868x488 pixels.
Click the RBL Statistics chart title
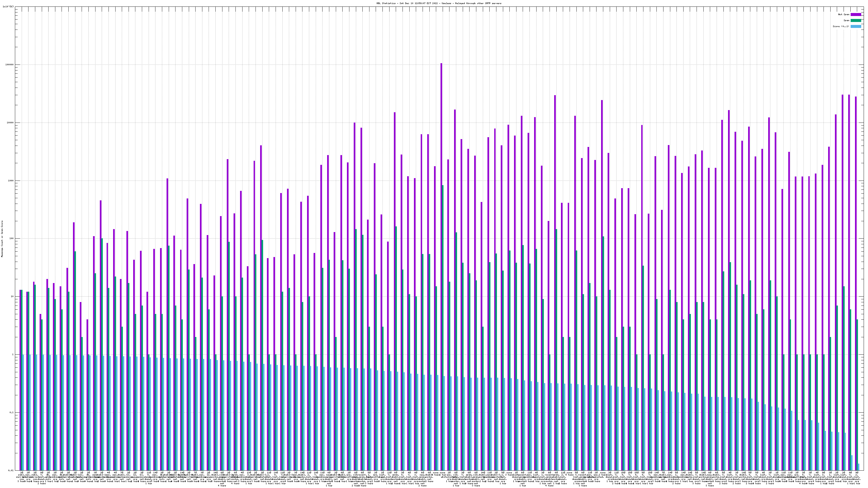pyautogui.click(x=439, y=3)
